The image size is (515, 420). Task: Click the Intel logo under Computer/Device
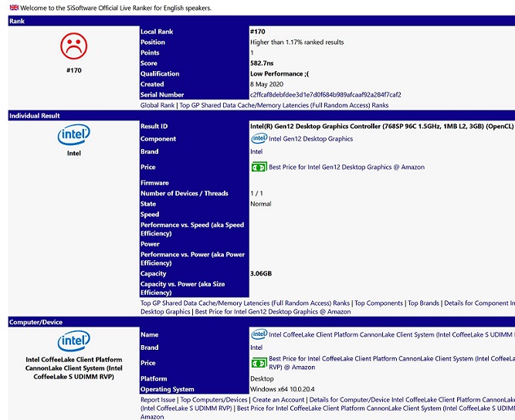[74, 341]
